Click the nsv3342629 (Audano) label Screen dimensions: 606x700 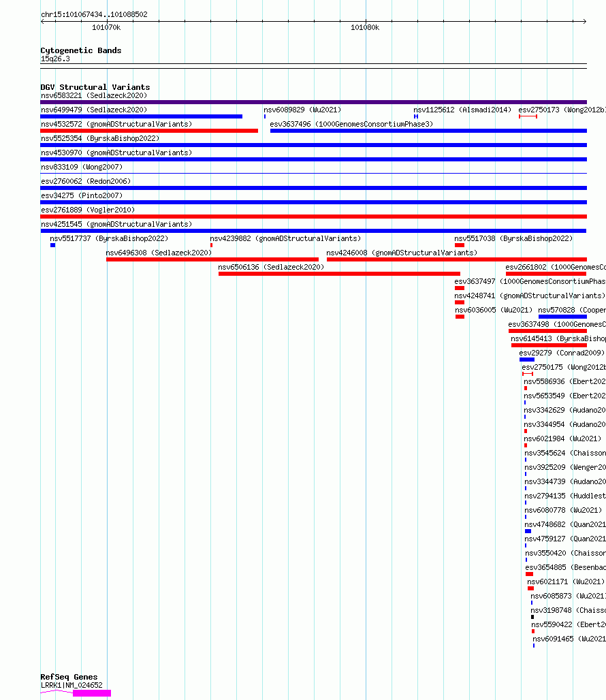[x=565, y=410]
